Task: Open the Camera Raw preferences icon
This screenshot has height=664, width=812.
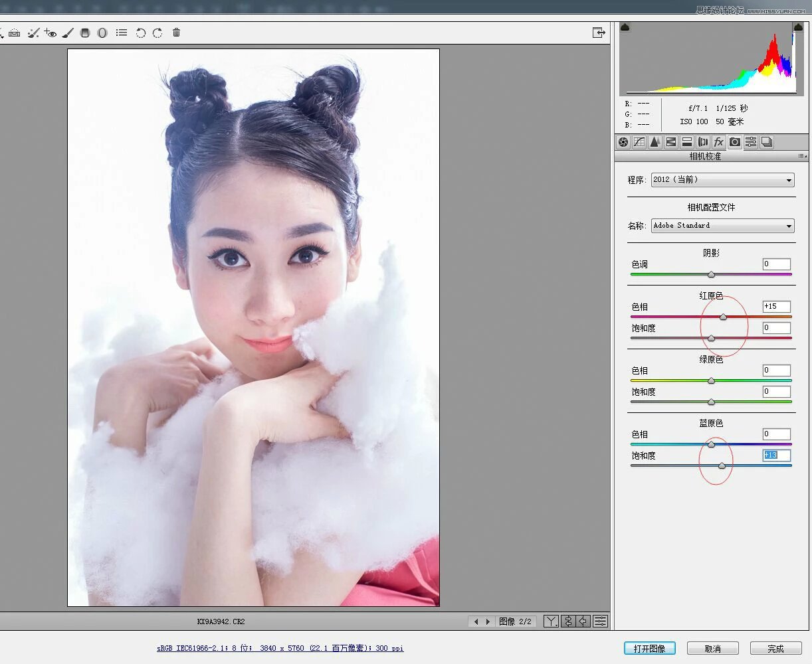Action: pos(122,33)
